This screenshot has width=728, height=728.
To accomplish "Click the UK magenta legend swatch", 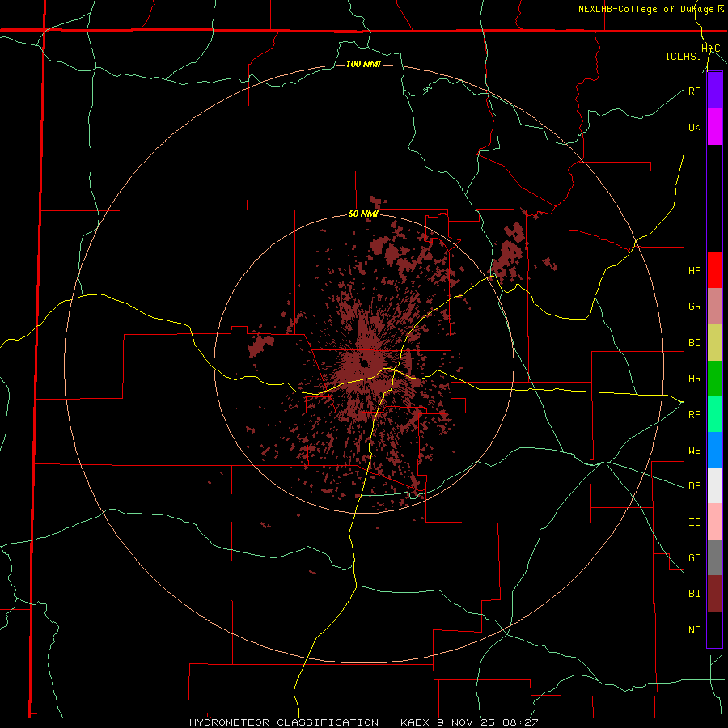I will point(714,127).
